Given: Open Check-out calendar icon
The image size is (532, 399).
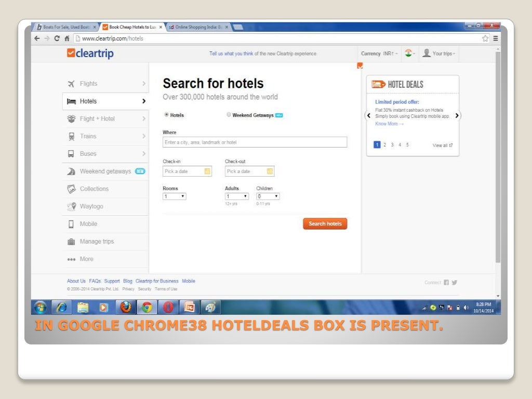Looking at the screenshot, I should pyautogui.click(x=270, y=171).
